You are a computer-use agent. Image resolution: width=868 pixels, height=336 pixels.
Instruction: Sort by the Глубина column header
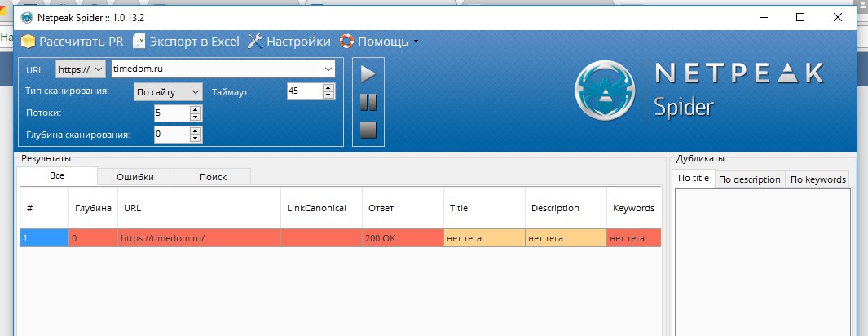[93, 208]
